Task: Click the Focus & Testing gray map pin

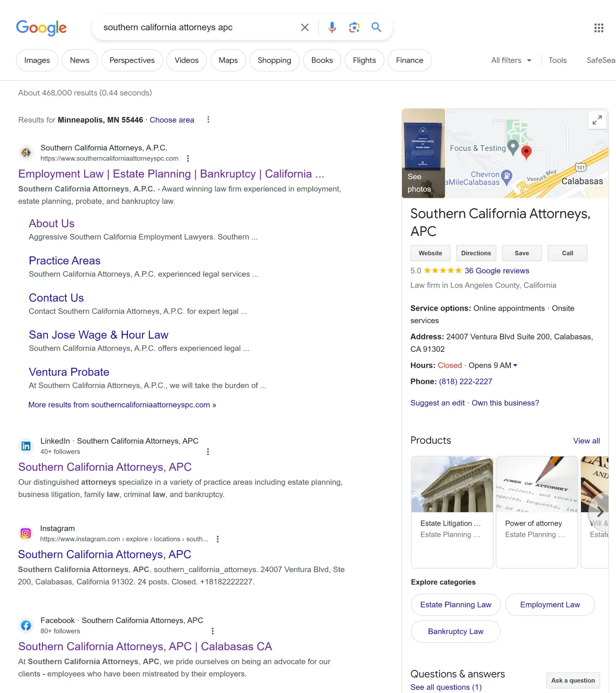Action: point(513,147)
